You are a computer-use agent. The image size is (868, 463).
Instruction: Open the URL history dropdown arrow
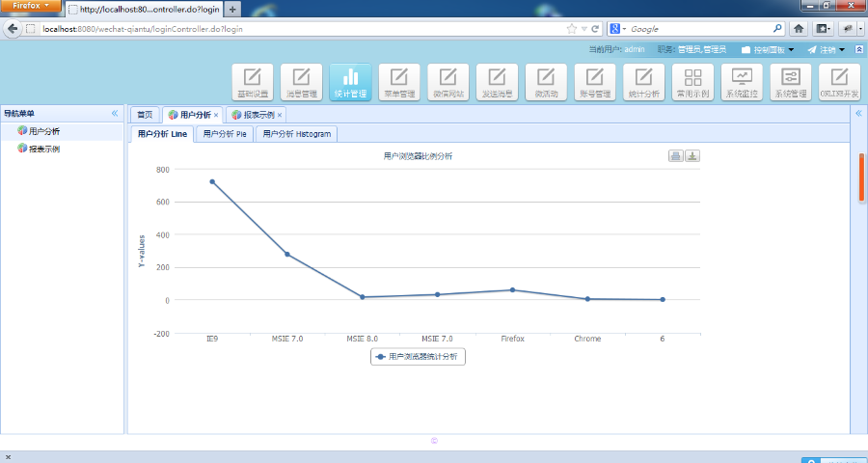pos(584,29)
